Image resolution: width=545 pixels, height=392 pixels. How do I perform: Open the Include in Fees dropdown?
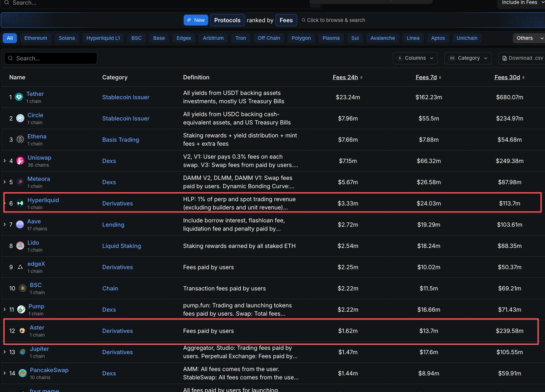pyautogui.click(x=521, y=3)
